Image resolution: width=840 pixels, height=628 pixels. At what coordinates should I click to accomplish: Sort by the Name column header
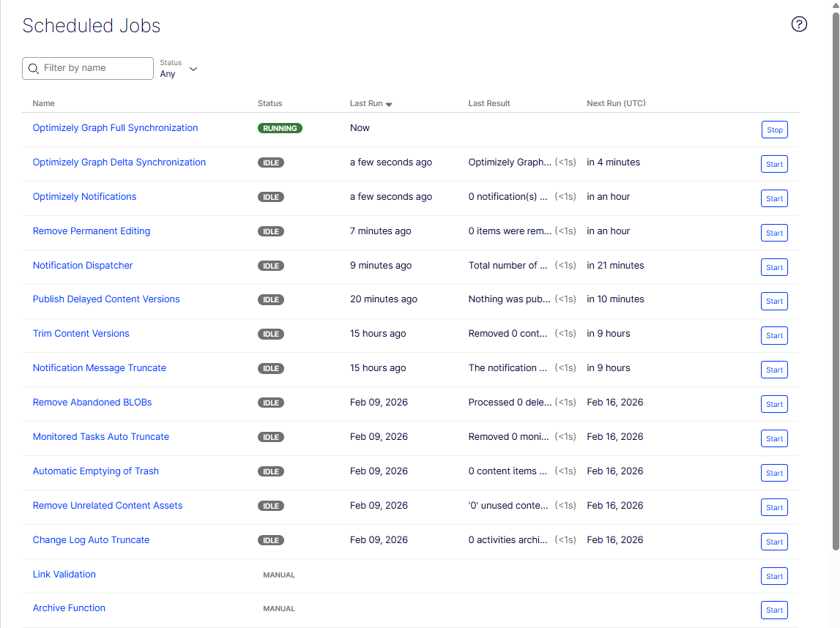pyautogui.click(x=43, y=103)
